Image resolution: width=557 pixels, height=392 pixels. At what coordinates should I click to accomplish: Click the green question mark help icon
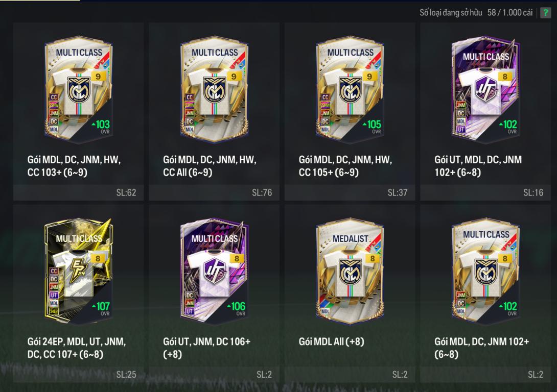(x=545, y=13)
